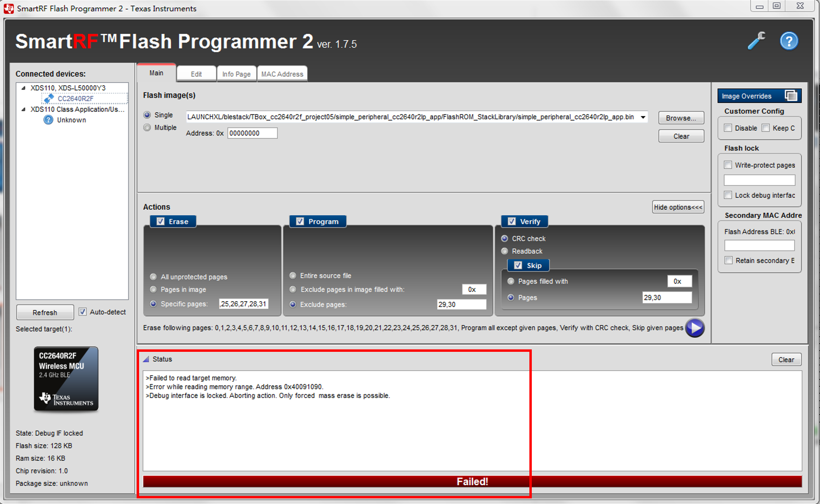Click the 'State: Debug IF locked' text
This screenshot has height=504, width=820.
click(x=49, y=433)
